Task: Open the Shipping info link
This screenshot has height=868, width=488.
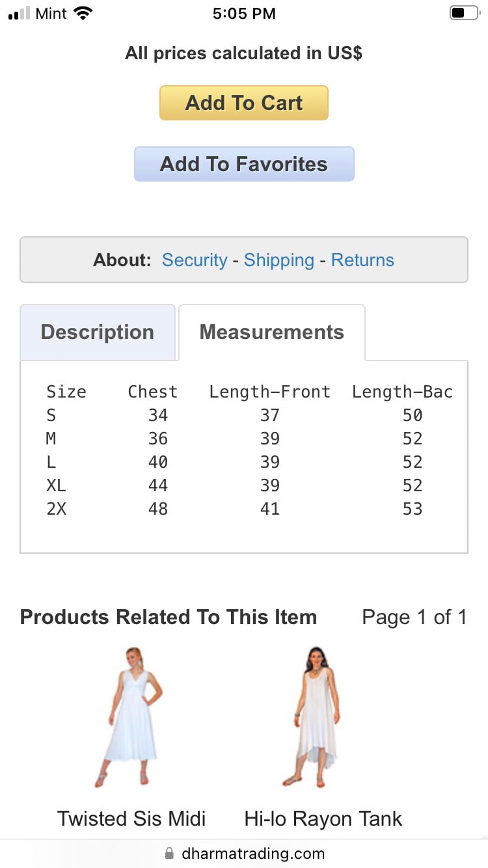Action: [x=279, y=260]
